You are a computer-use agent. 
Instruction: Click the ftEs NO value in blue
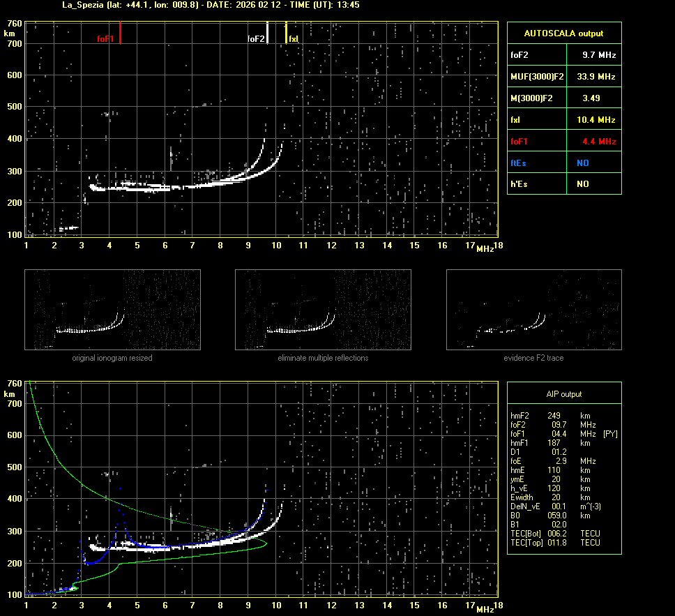pos(582,163)
